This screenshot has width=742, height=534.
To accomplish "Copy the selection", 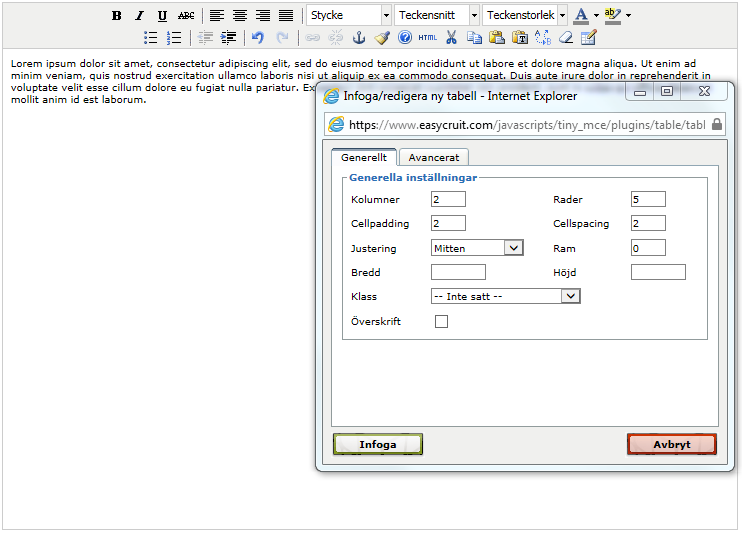I will [x=474, y=37].
